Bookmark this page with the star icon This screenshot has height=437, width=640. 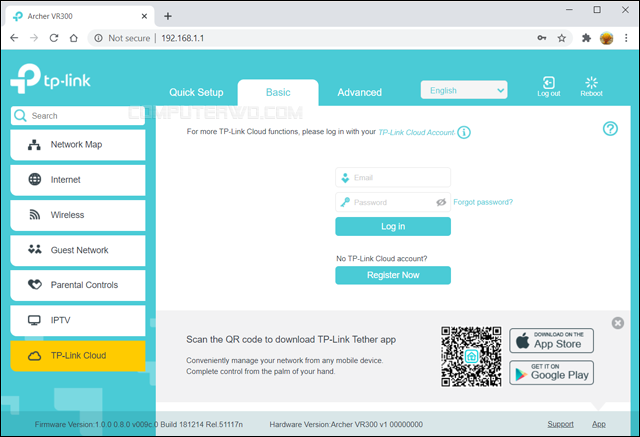(x=562, y=38)
